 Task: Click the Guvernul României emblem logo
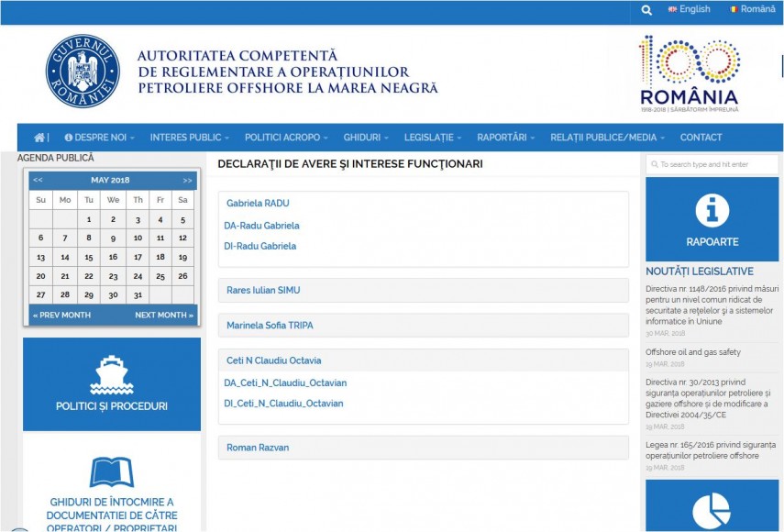pos(83,72)
